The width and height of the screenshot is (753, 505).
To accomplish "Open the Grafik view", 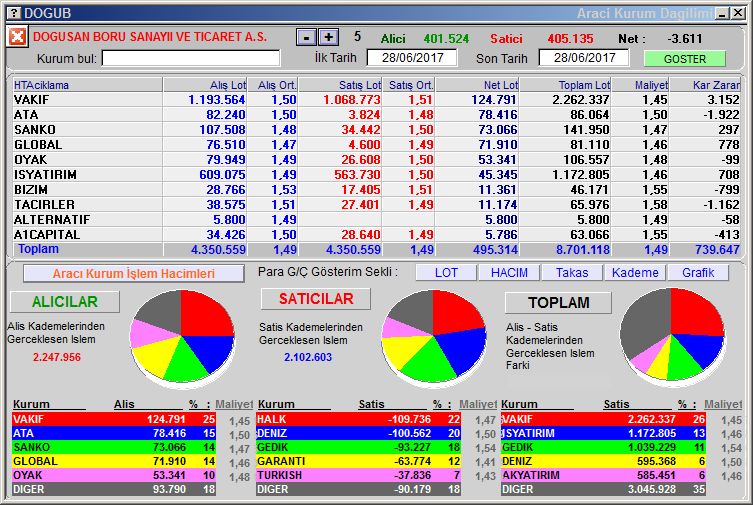I will (x=698, y=273).
